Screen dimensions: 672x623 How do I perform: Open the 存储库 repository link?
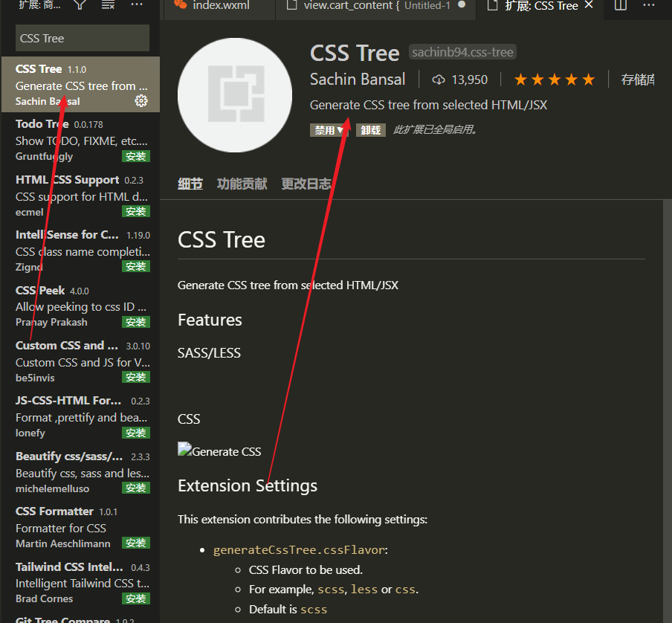[638, 80]
